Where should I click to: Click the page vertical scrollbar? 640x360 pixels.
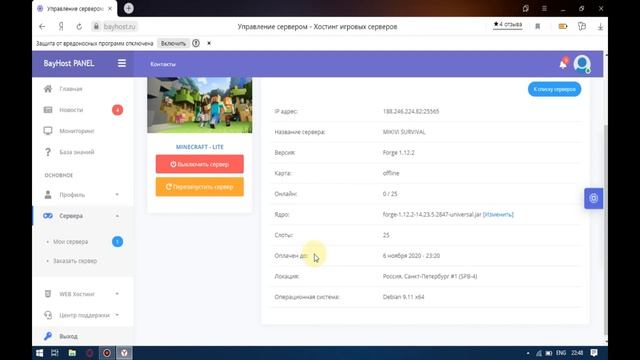(x=605, y=229)
